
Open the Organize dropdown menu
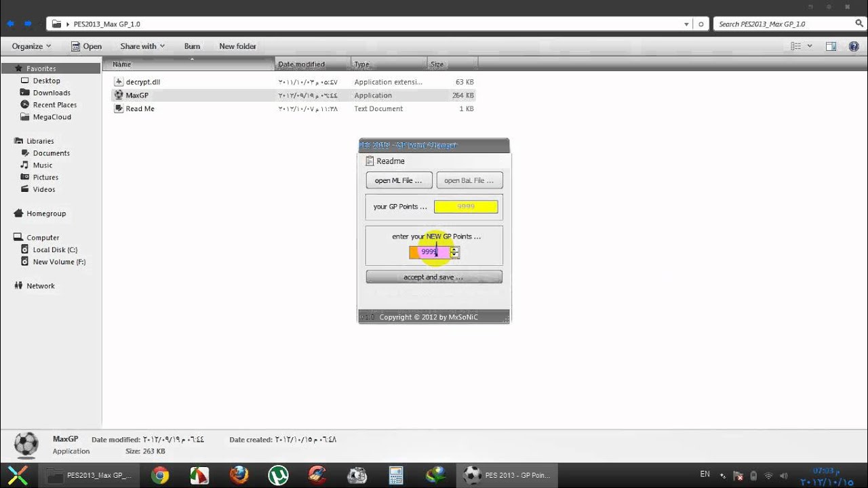(x=31, y=46)
